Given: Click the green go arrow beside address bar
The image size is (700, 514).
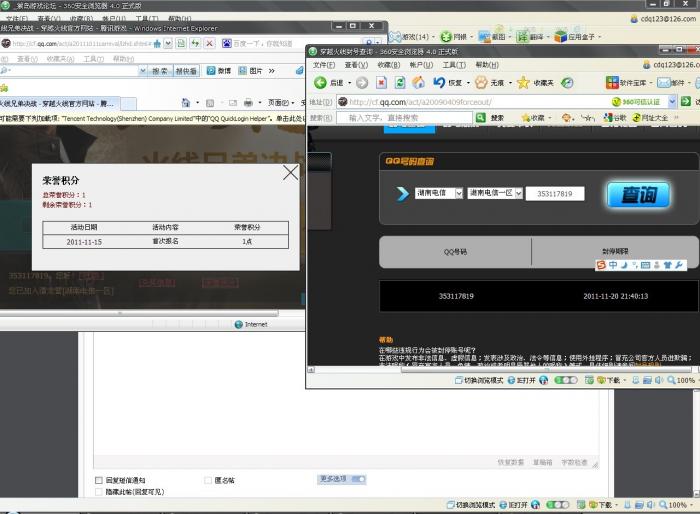Looking at the screenshot, I should [x=686, y=102].
